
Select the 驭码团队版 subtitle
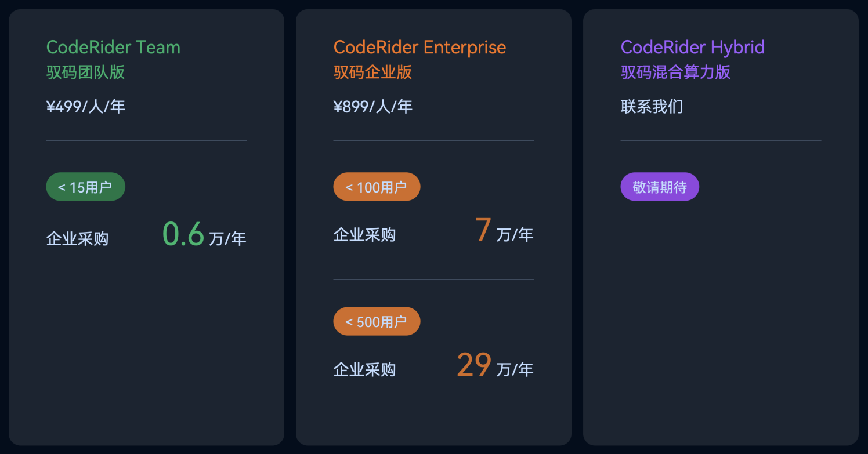(85, 72)
